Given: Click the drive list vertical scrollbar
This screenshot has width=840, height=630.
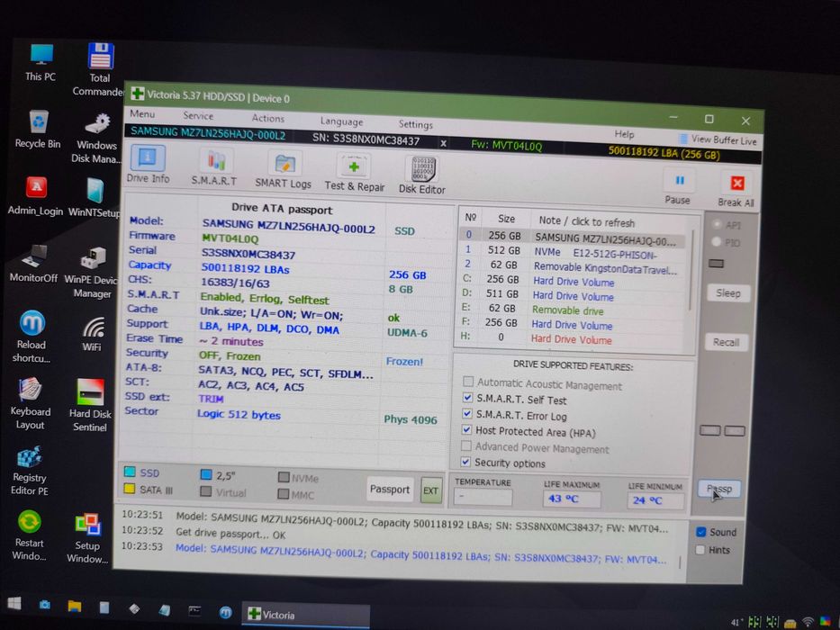Looking at the screenshot, I should pos(692,271).
